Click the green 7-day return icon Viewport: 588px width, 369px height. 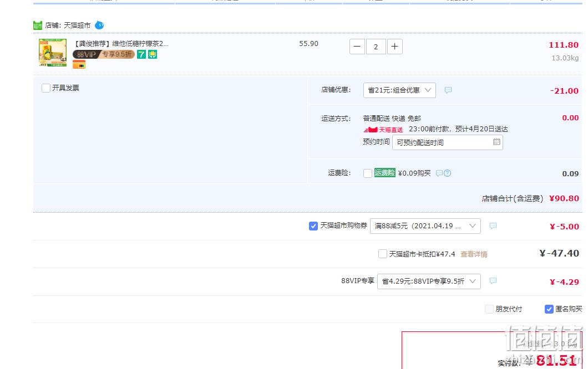click(141, 54)
